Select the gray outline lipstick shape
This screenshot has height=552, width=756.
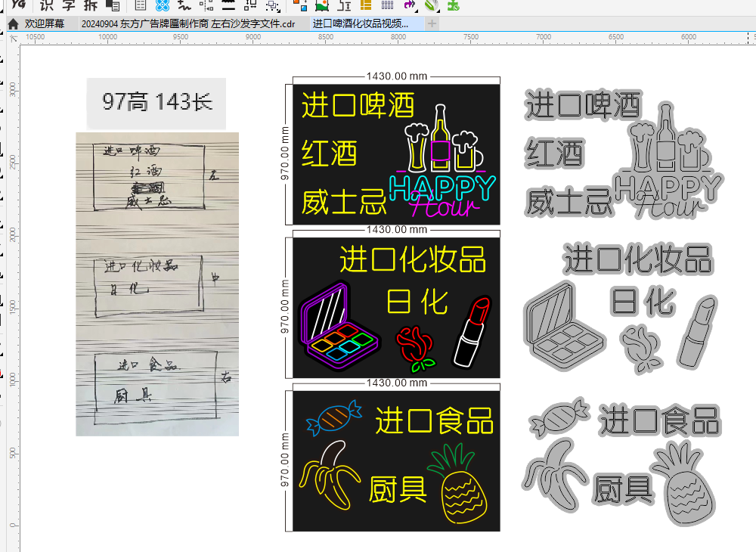pyautogui.click(x=698, y=332)
